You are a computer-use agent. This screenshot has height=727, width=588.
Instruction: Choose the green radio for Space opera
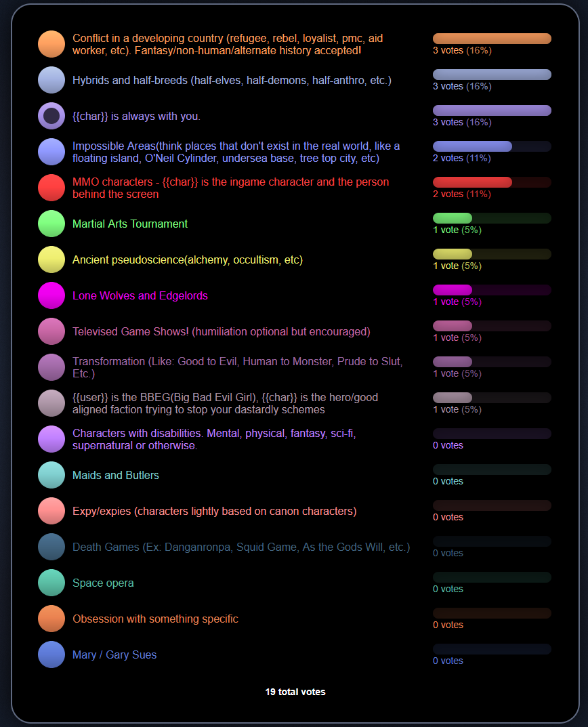(51, 583)
